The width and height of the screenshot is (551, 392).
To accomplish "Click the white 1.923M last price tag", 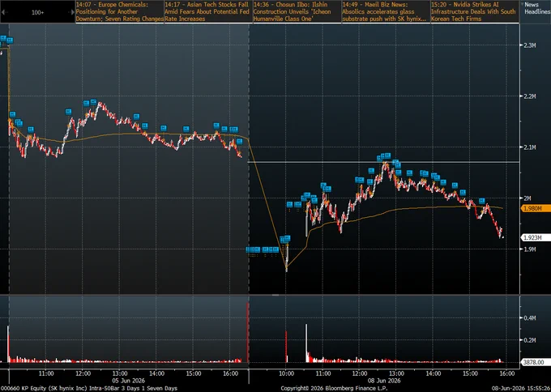I will 536,238.
